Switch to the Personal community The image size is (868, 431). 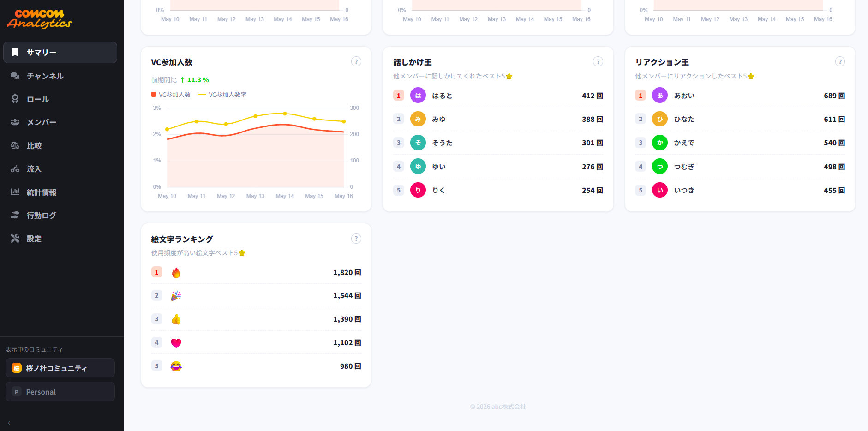click(x=60, y=392)
